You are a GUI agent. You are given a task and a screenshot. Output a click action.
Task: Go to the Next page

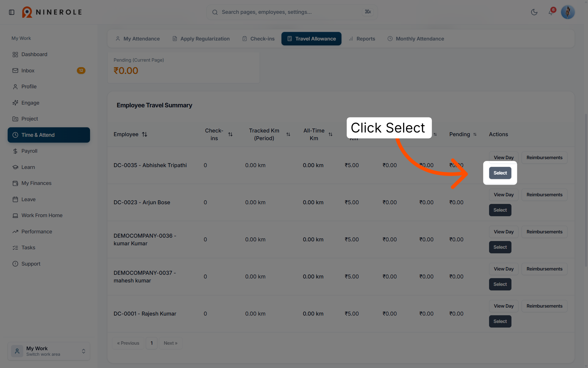pos(171,343)
